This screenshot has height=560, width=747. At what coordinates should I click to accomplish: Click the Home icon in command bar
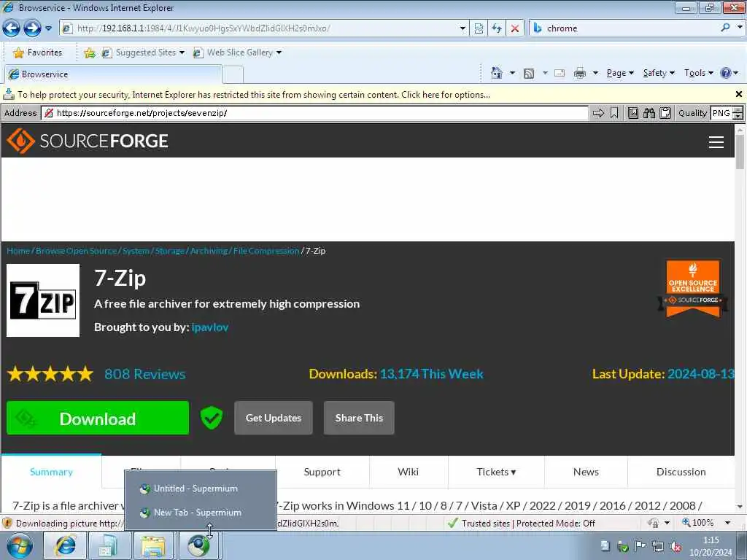pos(496,73)
